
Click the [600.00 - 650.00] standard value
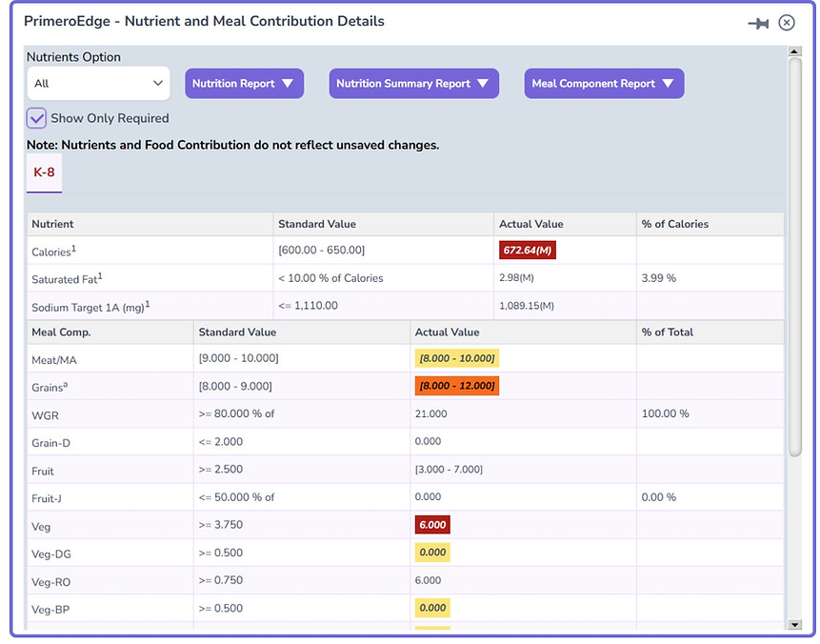(321, 250)
